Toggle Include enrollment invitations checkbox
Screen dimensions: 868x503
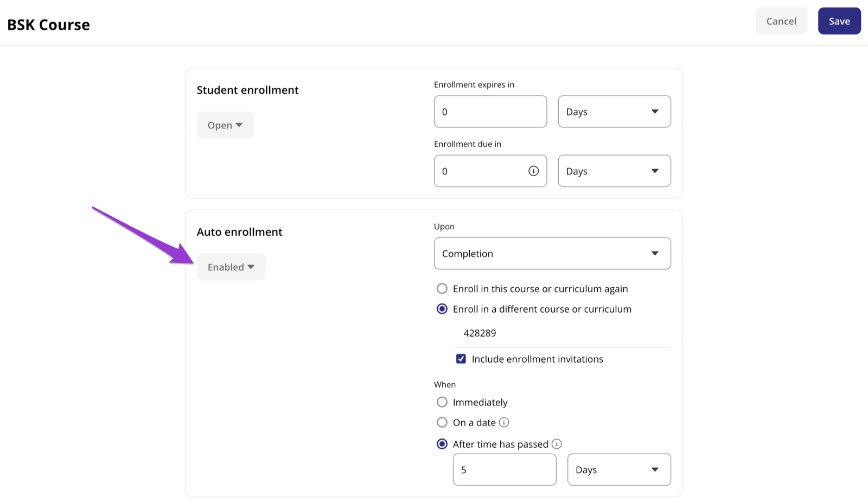[461, 359]
